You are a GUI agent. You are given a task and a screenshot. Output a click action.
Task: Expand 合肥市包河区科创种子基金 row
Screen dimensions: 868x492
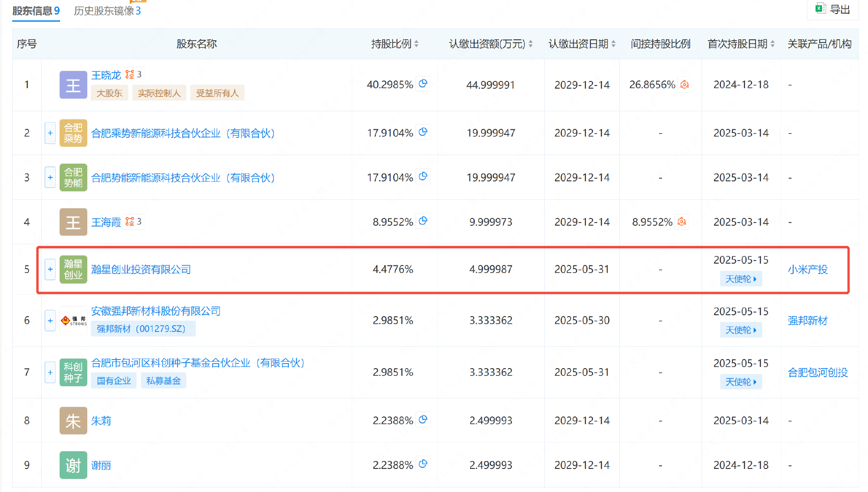(50, 372)
